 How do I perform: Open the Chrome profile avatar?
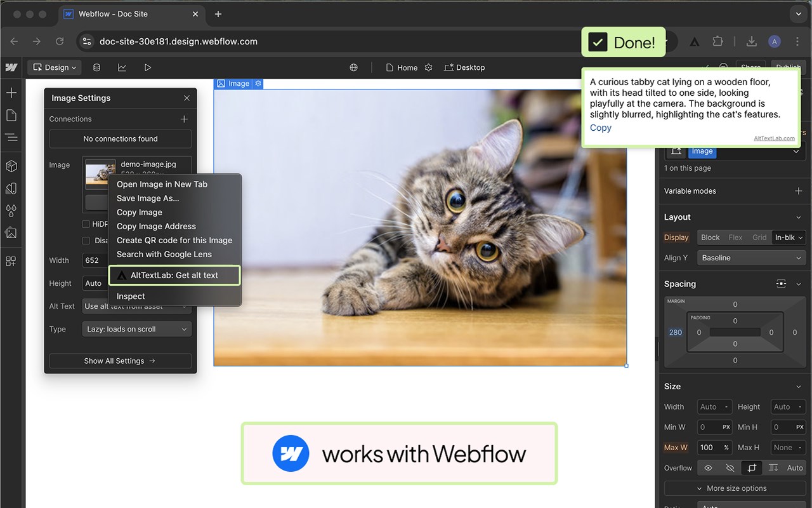pyautogui.click(x=775, y=41)
